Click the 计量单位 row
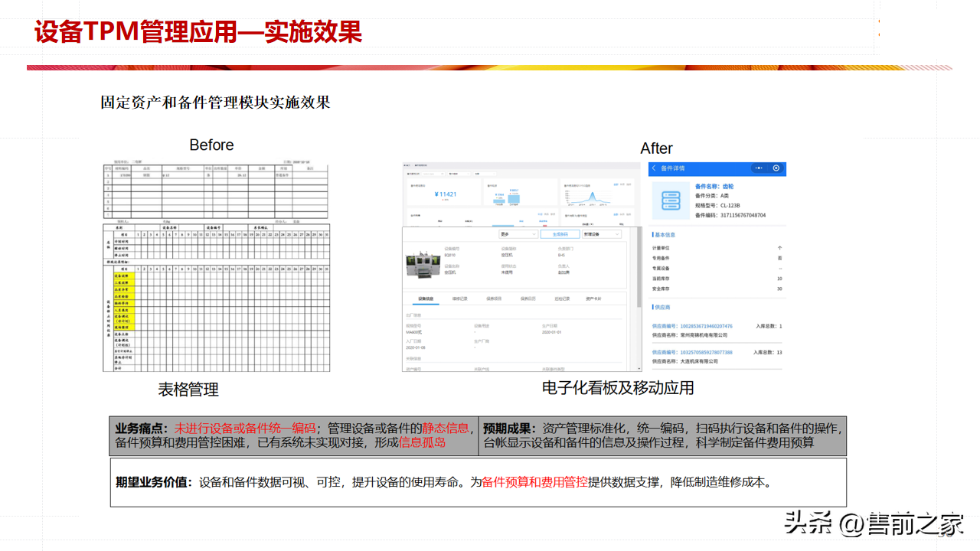 coord(717,248)
